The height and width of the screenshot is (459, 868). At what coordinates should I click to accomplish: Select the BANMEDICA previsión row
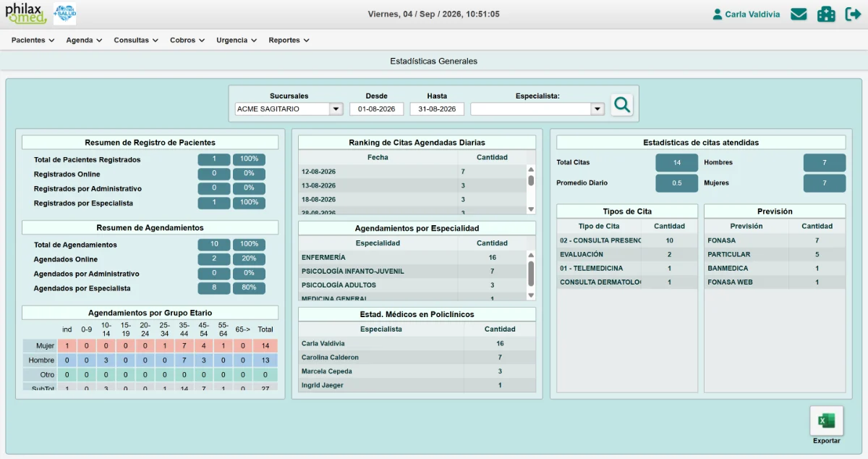click(775, 268)
